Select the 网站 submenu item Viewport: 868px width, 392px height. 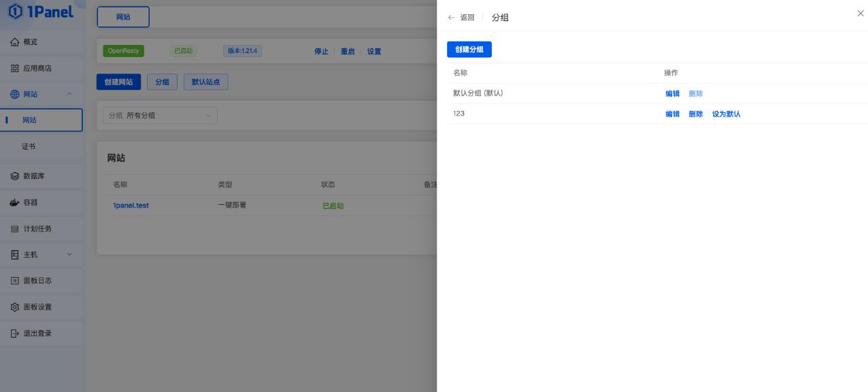tap(41, 120)
